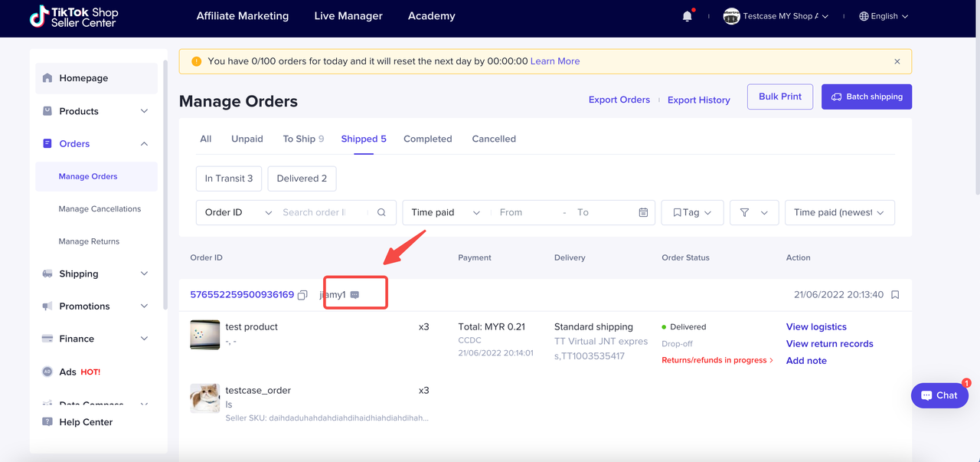This screenshot has width=980, height=462.
Task: Expand the Shipping sidebar menu
Action: [x=96, y=274]
